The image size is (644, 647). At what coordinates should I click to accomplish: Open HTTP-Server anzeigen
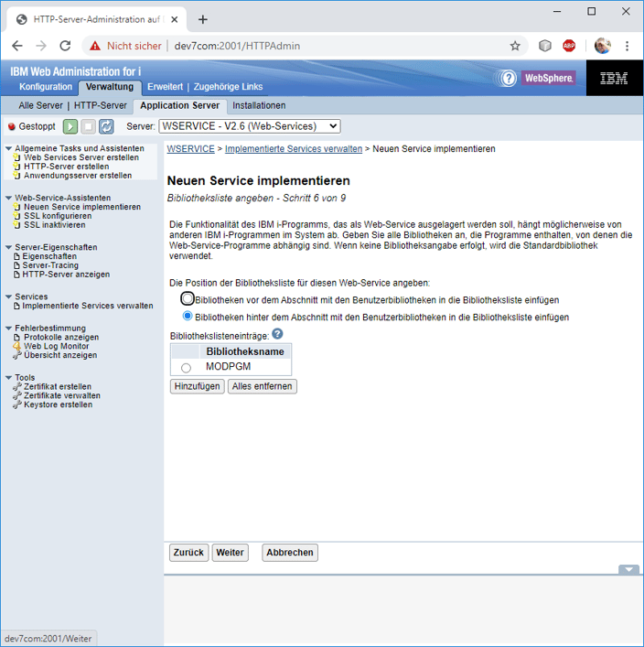coord(66,275)
